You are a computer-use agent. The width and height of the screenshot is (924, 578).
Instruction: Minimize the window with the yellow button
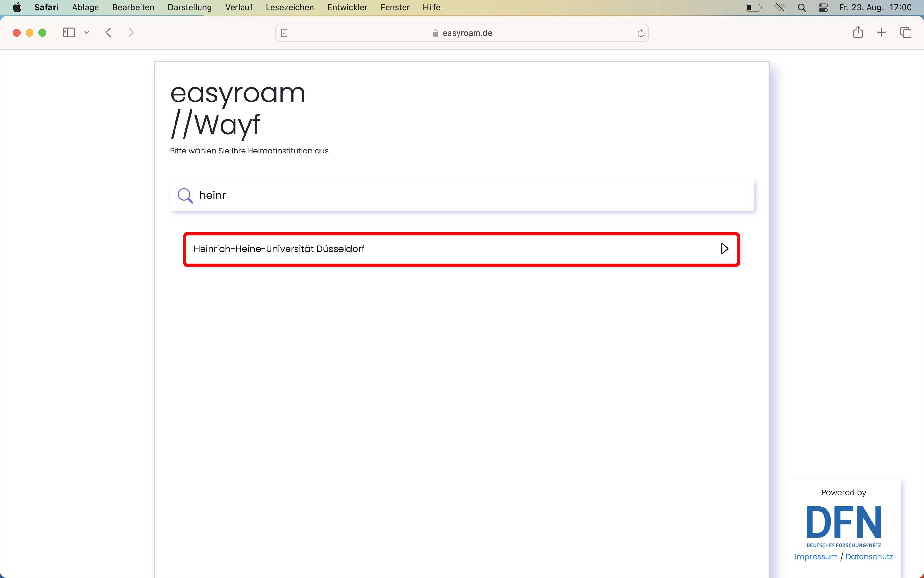30,33
